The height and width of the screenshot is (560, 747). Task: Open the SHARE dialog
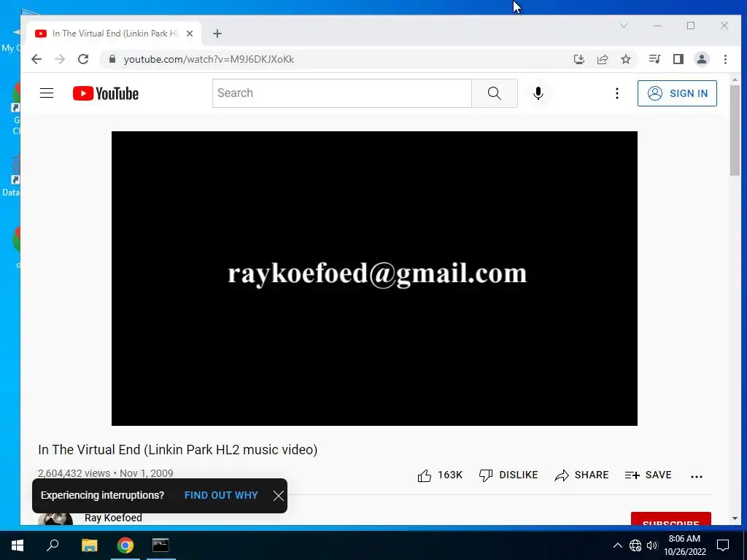pyautogui.click(x=581, y=475)
